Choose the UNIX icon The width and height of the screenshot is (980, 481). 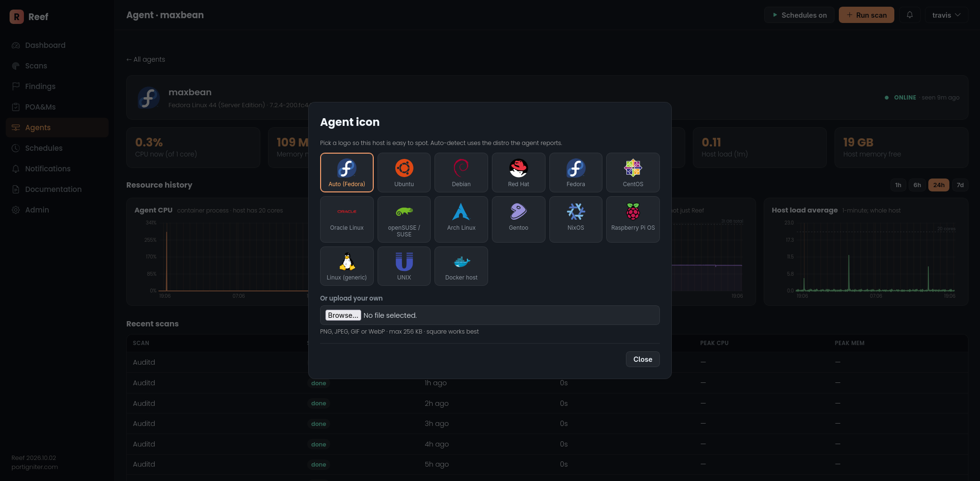[x=404, y=266]
